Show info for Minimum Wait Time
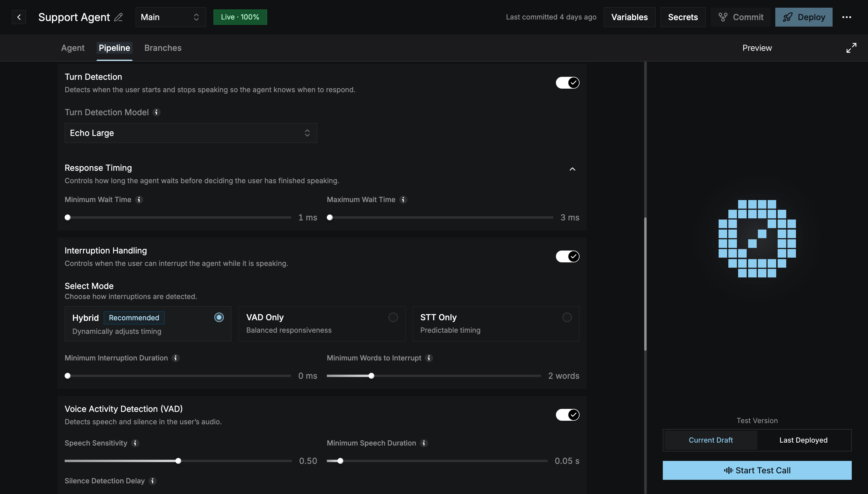The image size is (868, 494). pyautogui.click(x=139, y=199)
